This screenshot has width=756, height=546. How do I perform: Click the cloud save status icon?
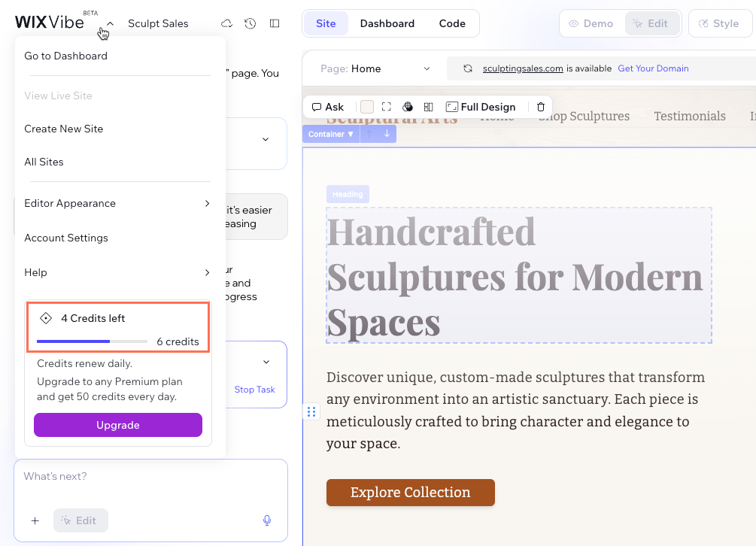pyautogui.click(x=226, y=23)
